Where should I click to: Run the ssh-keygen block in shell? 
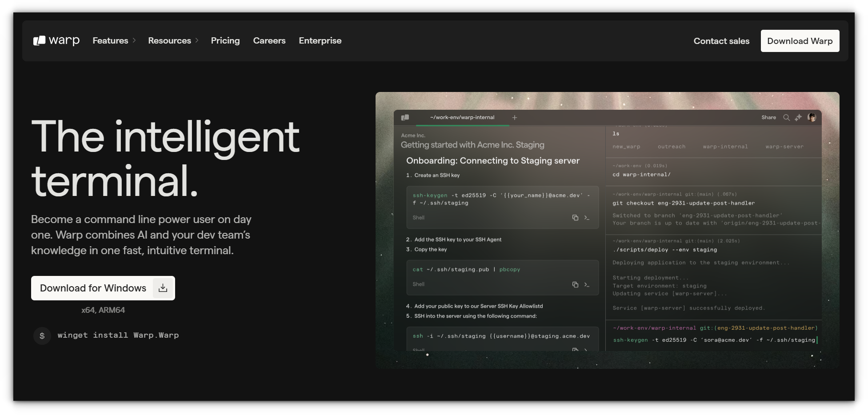pyautogui.click(x=587, y=218)
